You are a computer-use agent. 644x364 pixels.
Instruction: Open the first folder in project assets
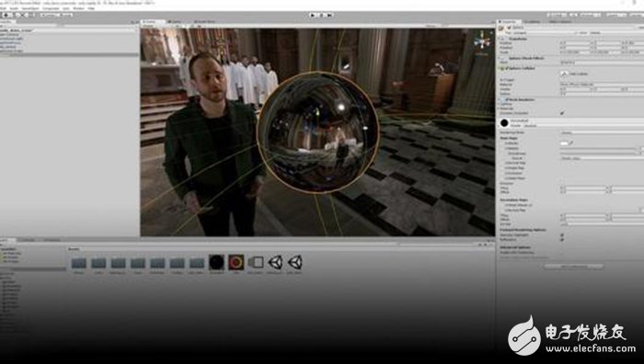click(x=79, y=263)
